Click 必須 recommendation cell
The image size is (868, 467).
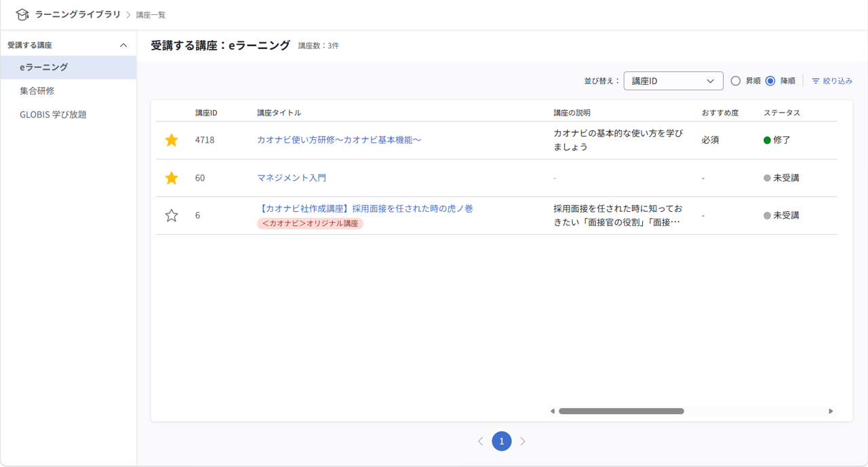[711, 140]
